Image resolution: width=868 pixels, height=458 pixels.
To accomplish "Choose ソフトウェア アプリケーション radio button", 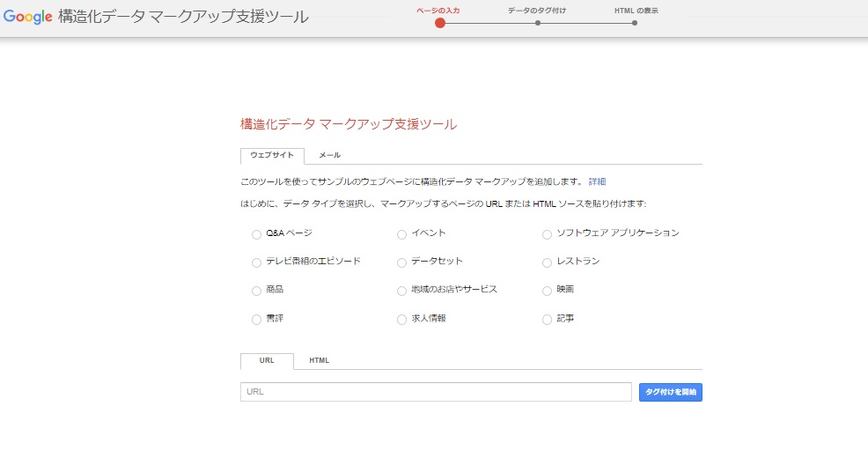I will click(x=547, y=235).
